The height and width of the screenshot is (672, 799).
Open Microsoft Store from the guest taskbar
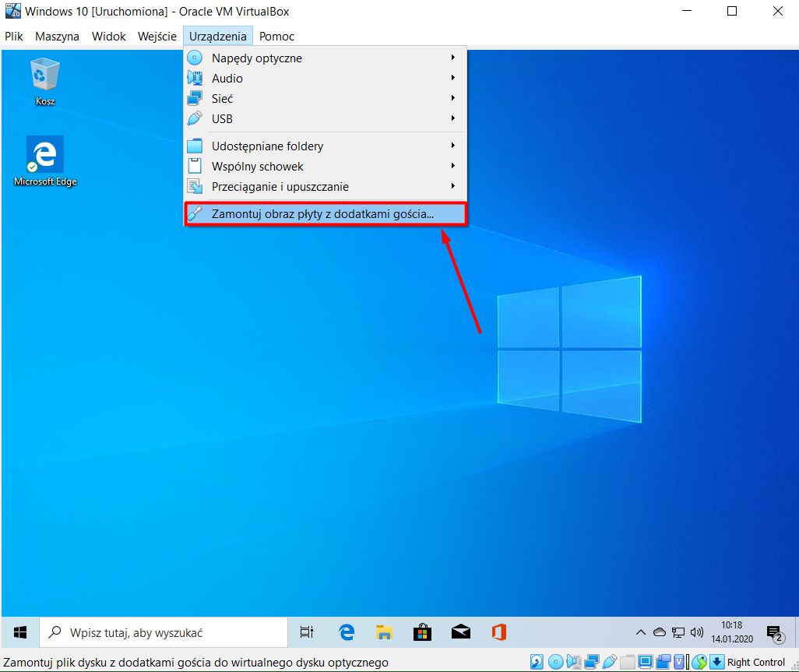coord(422,632)
